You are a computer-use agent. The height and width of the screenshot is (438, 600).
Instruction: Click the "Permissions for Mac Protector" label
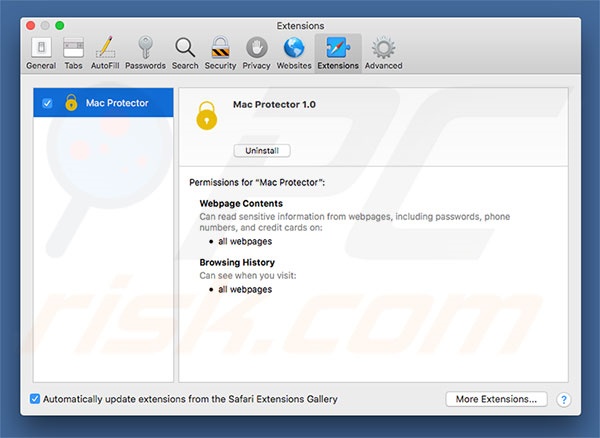click(x=257, y=182)
